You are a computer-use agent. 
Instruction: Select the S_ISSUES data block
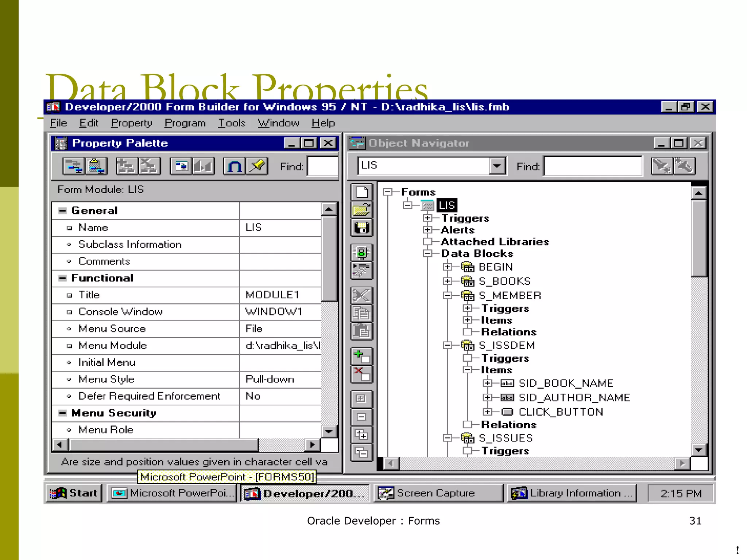[x=506, y=438]
